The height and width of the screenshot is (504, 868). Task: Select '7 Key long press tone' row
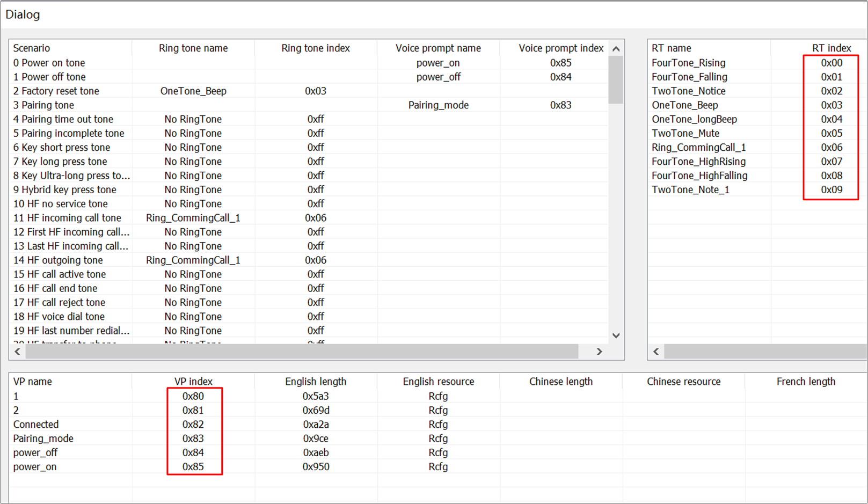point(309,162)
